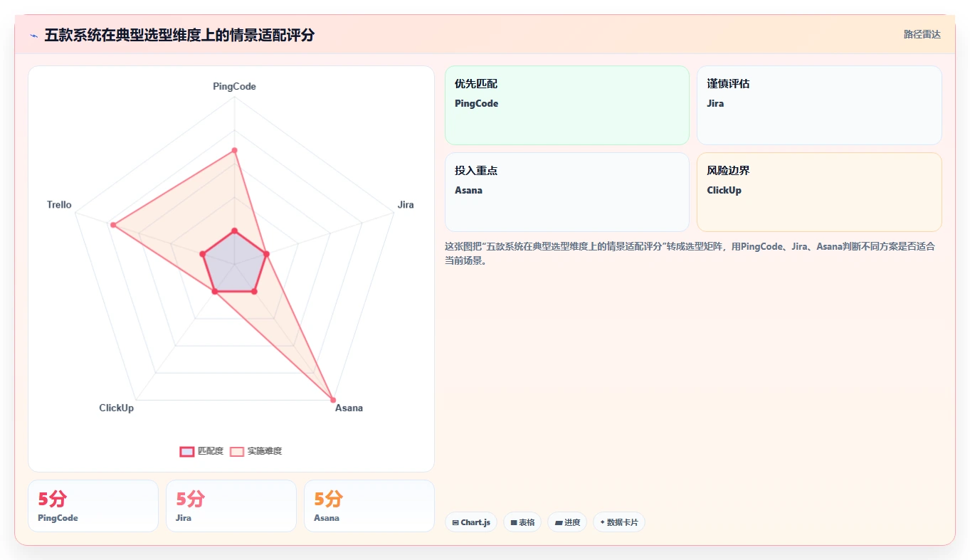Click the 数据卡片 tag
The image size is (970, 560).
[619, 522]
